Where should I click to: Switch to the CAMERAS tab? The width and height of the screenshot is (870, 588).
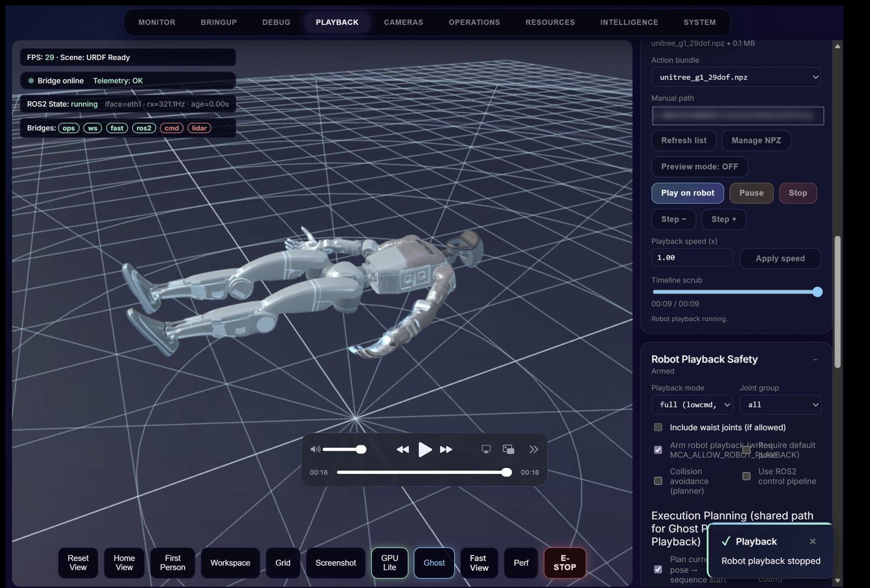pos(404,22)
